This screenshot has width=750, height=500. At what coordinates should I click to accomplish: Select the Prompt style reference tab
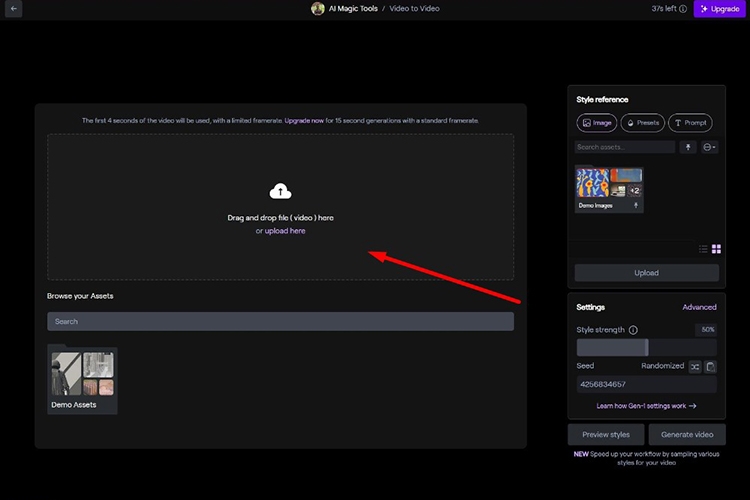[690, 123]
